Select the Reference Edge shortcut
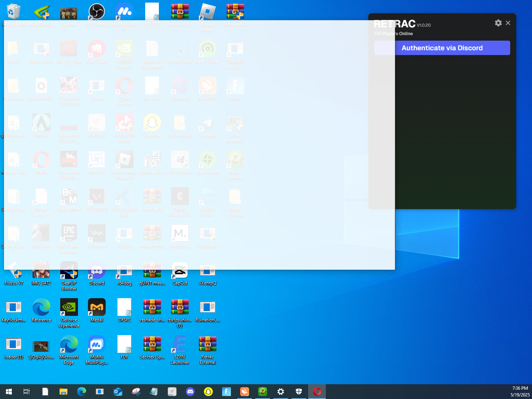This screenshot has width=532, height=399. click(41, 311)
